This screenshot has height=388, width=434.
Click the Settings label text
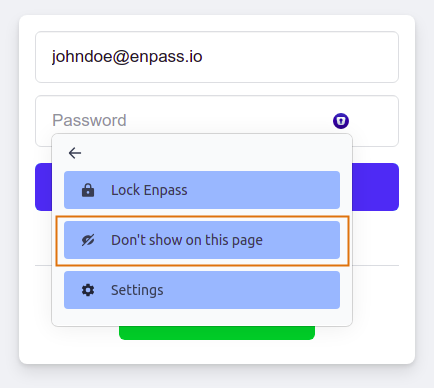(137, 290)
